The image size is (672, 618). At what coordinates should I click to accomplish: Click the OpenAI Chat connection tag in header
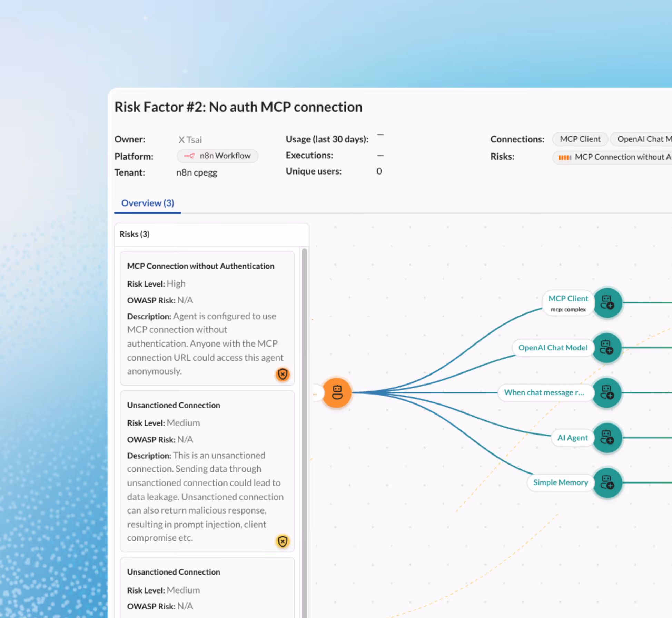[x=641, y=139]
